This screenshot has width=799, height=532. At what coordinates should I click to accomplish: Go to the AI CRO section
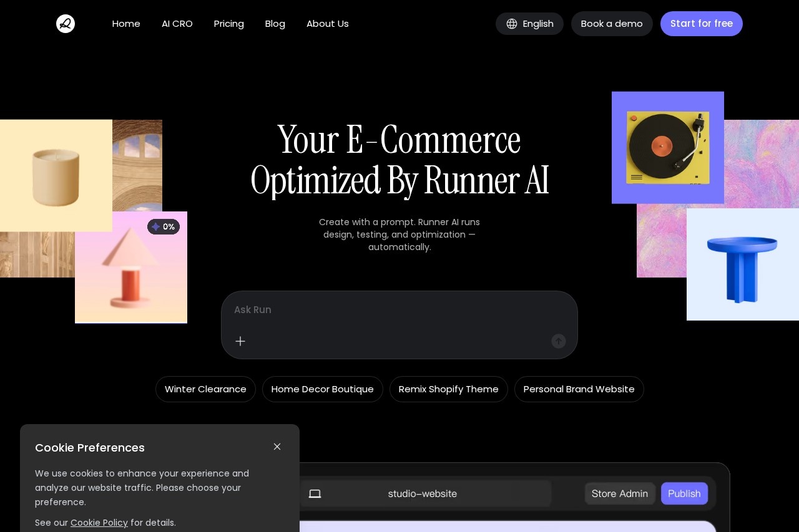pyautogui.click(x=177, y=24)
